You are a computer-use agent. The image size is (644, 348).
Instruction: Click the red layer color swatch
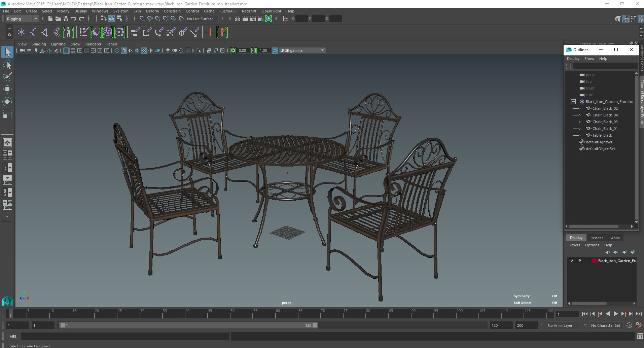594,261
